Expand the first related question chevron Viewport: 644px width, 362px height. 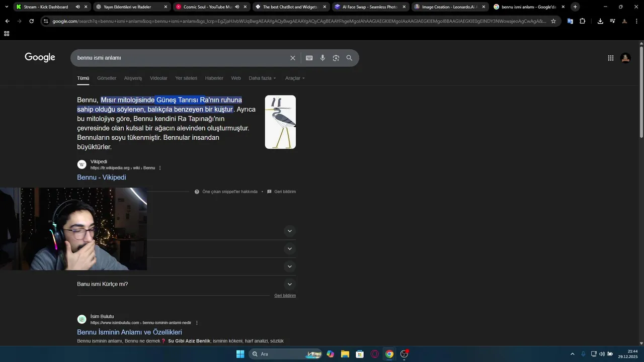[x=289, y=231]
